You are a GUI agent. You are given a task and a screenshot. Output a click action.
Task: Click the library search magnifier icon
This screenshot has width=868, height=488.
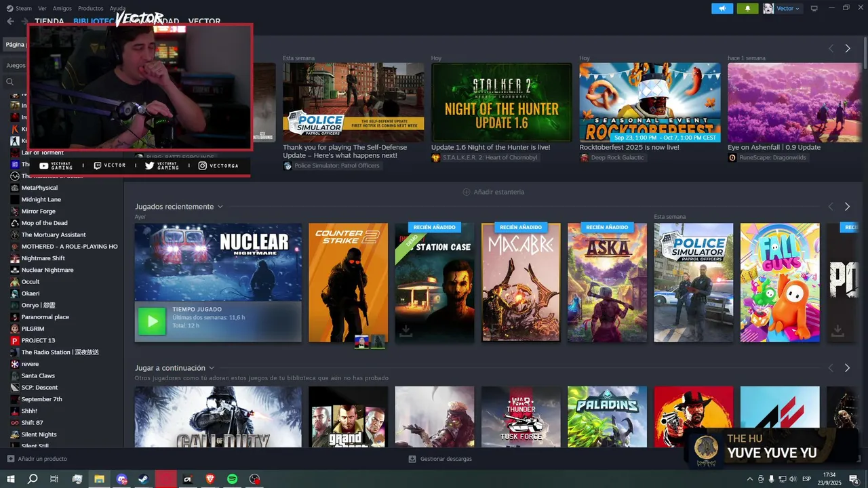(10, 81)
